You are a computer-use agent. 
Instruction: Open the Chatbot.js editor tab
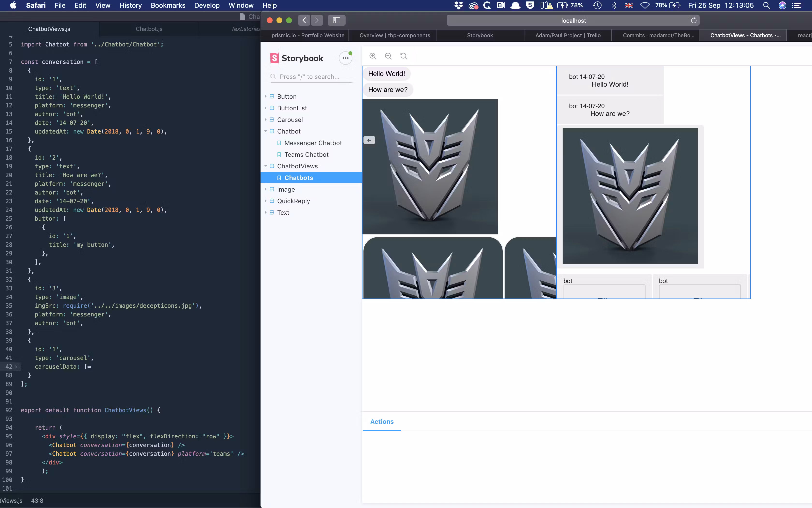point(149,29)
